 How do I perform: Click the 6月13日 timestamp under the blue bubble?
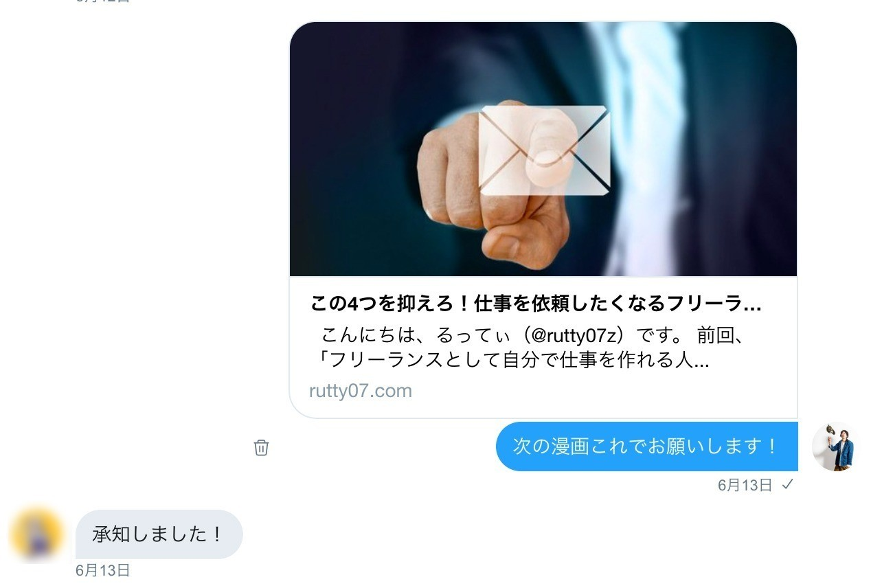(x=745, y=485)
